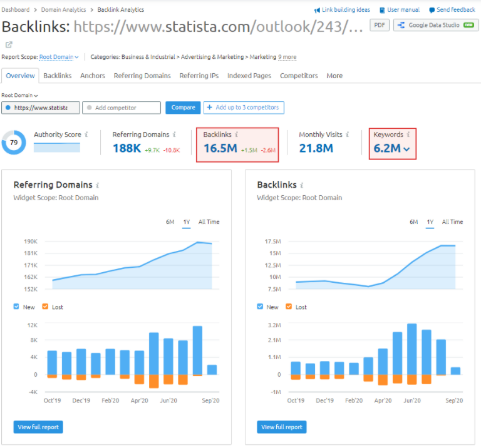481x448 pixels.
Task: Uncheck New in Backlinks chart
Action: point(260,307)
